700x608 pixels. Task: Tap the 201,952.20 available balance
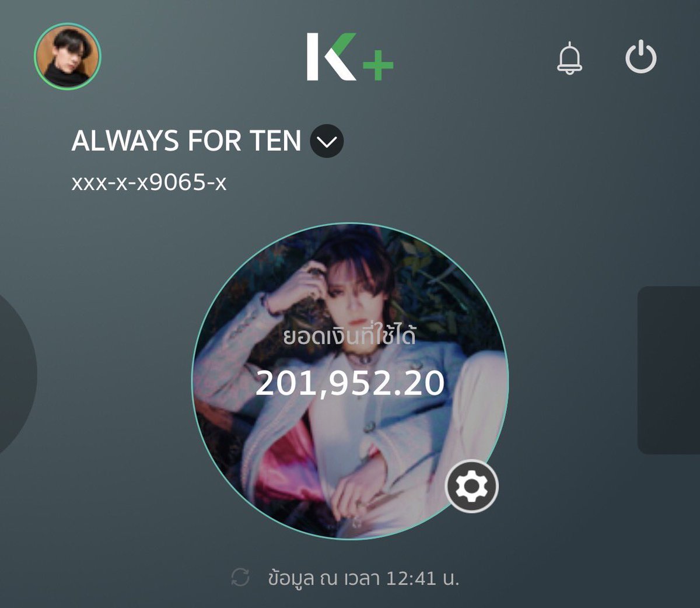pos(350,383)
